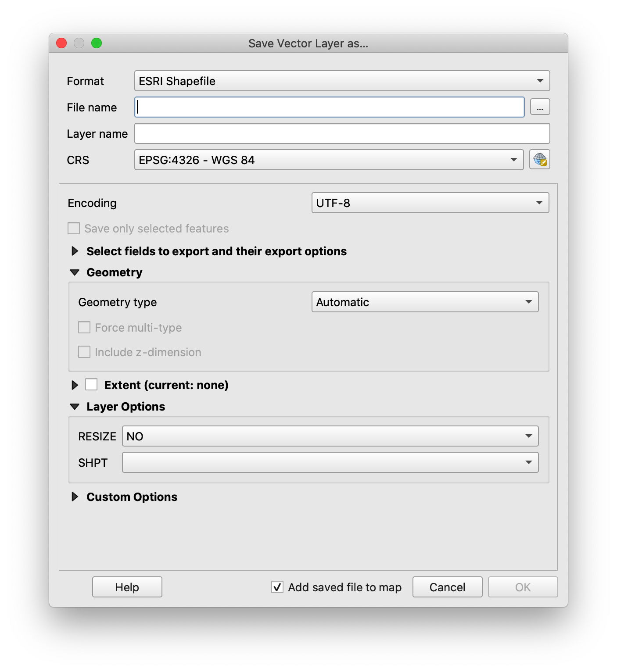Click the Layer name input field
This screenshot has width=617, height=672.
342,133
